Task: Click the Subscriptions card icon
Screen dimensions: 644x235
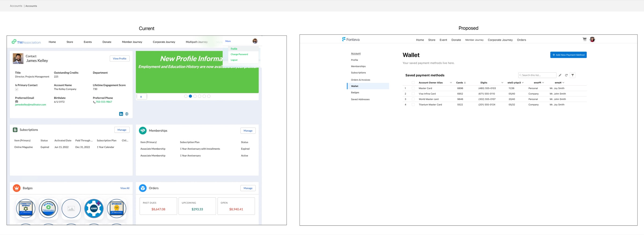Action: 15,130
